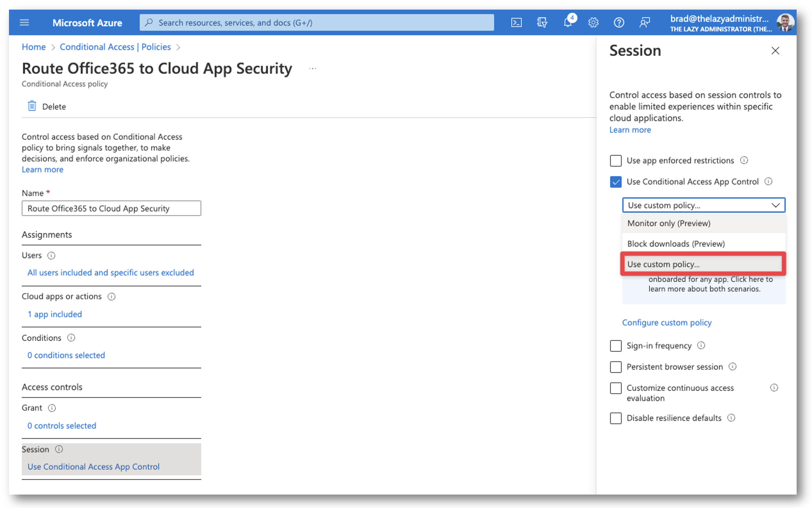Click chevron after Policies breadcrumb
The image size is (812, 508).
point(178,48)
